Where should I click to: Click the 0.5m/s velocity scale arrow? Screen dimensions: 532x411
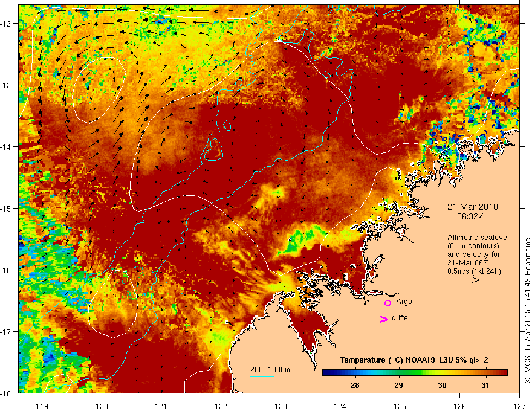point(467,280)
